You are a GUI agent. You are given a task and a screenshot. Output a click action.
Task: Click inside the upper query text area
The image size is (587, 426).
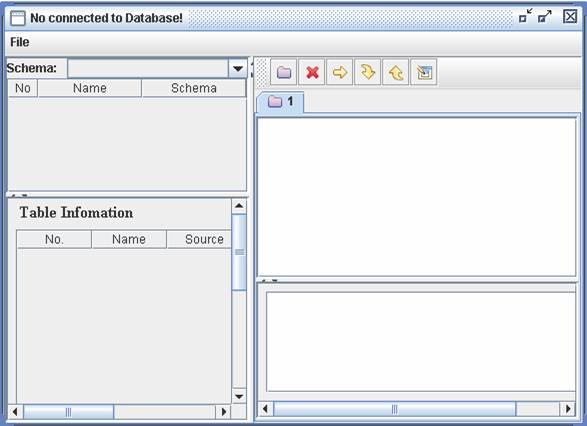[x=417, y=197]
